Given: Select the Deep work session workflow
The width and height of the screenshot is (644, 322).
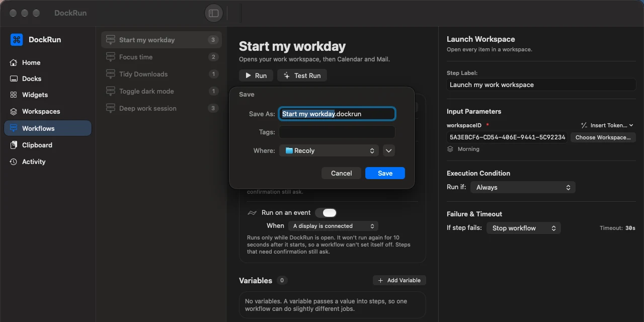Looking at the screenshot, I should click(x=162, y=108).
